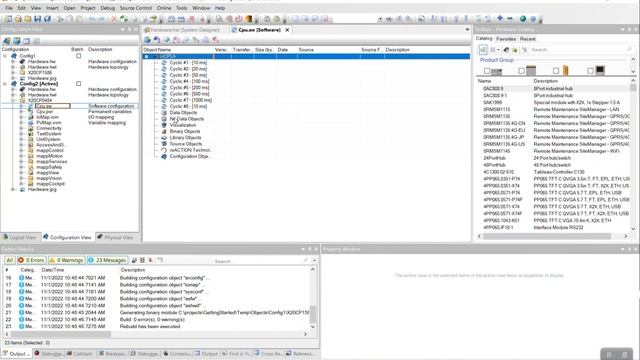
Task: Click the Save floppy disk toolbar icon
Action: pyautogui.click(x=38, y=19)
